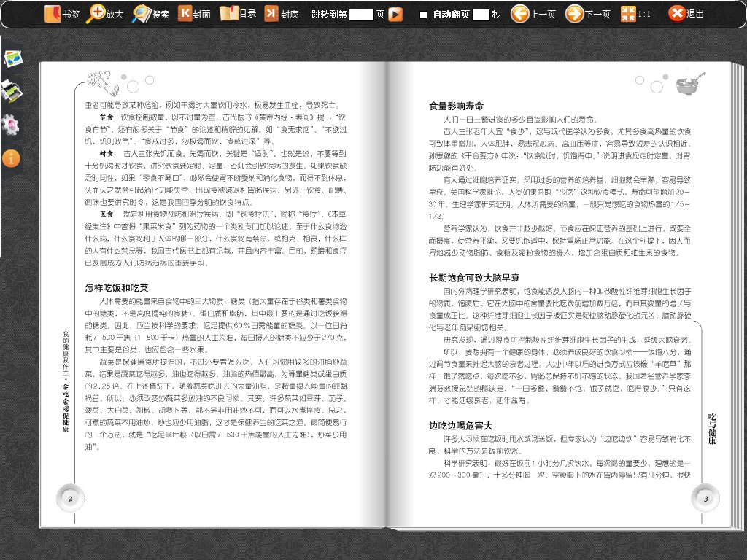The image size is (747, 560).
Task: Open the 目录 table of contents
Action: 238,14
